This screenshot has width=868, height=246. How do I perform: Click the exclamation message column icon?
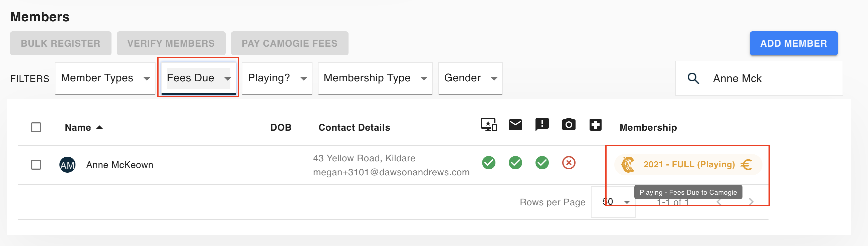(x=542, y=125)
